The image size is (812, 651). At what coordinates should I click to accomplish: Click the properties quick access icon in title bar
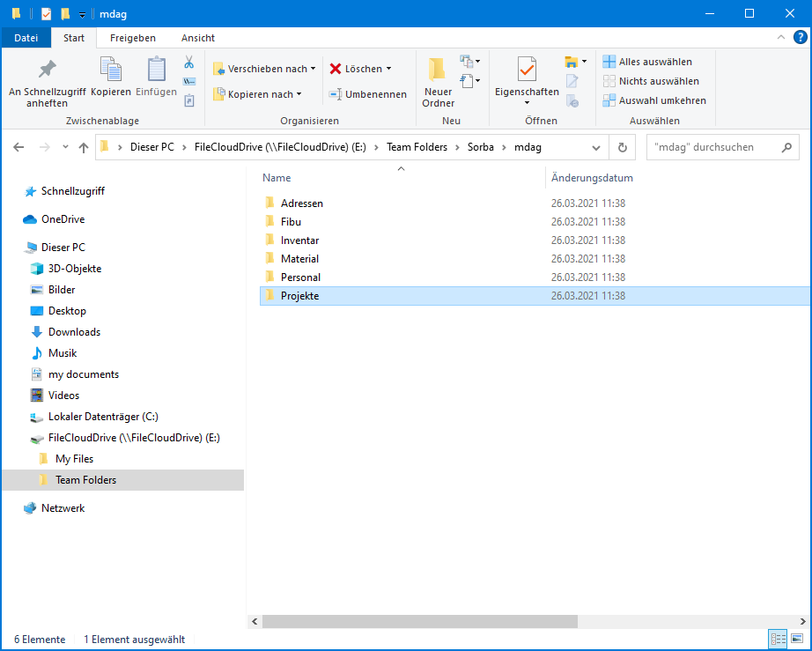click(46, 14)
